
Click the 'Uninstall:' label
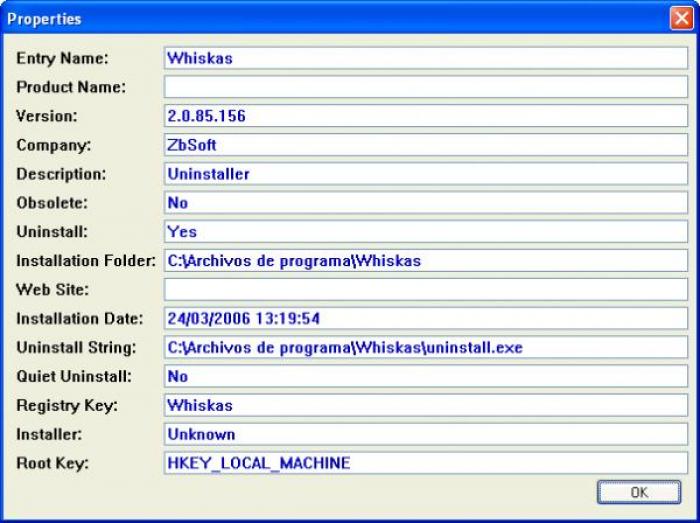[x=52, y=232]
